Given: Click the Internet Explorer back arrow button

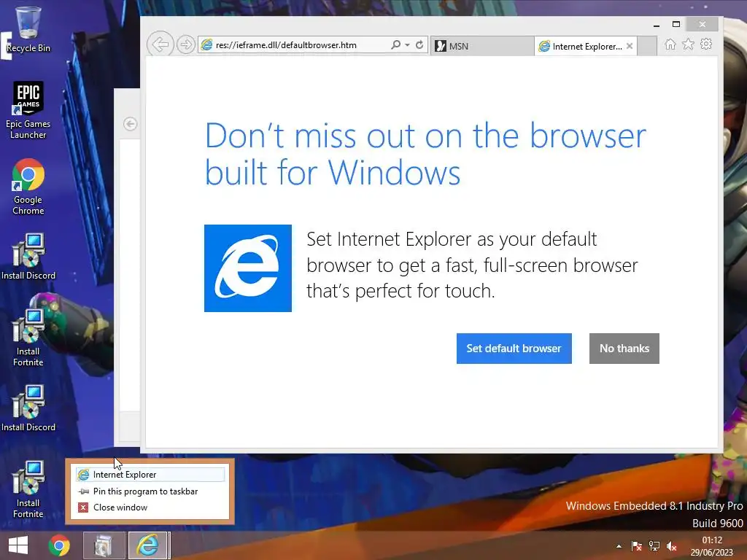Looking at the screenshot, I should pos(160,44).
